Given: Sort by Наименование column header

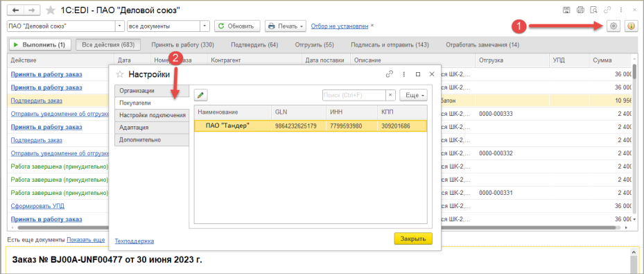Looking at the screenshot, I should (x=232, y=112).
